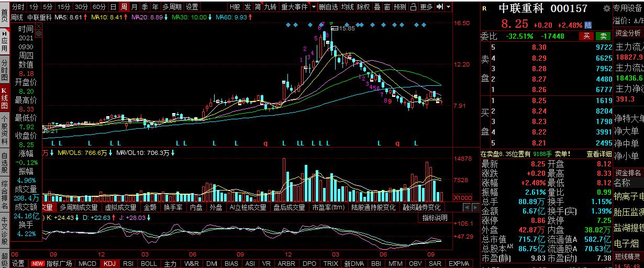Open 指标广场 indicator plaza

click(59, 263)
